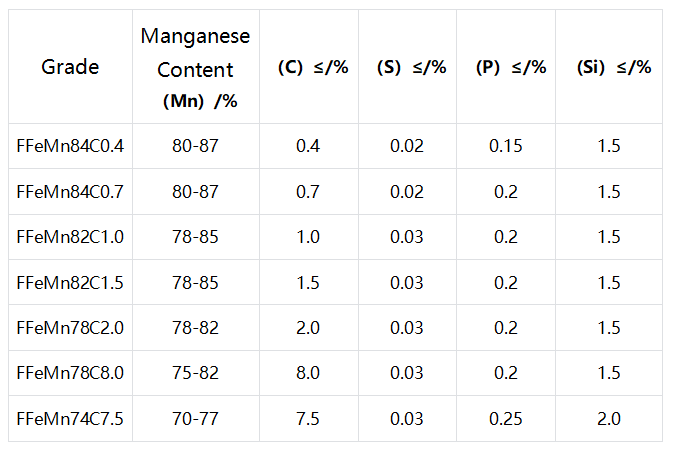Click the (Si) ≤/% column header
The width and height of the screenshot is (675, 453).
click(609, 67)
